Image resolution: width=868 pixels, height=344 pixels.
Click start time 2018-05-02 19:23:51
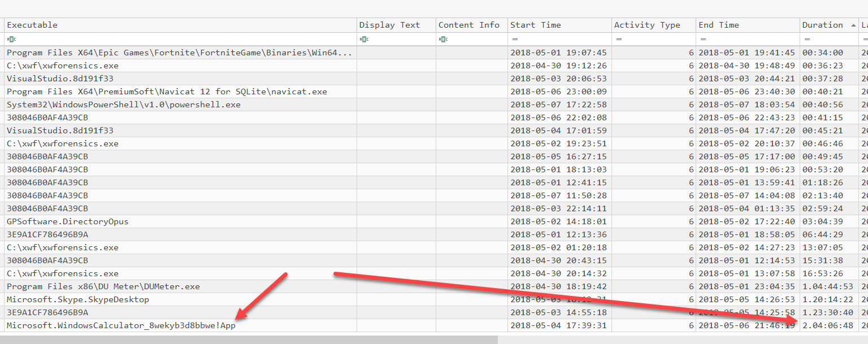(558, 143)
